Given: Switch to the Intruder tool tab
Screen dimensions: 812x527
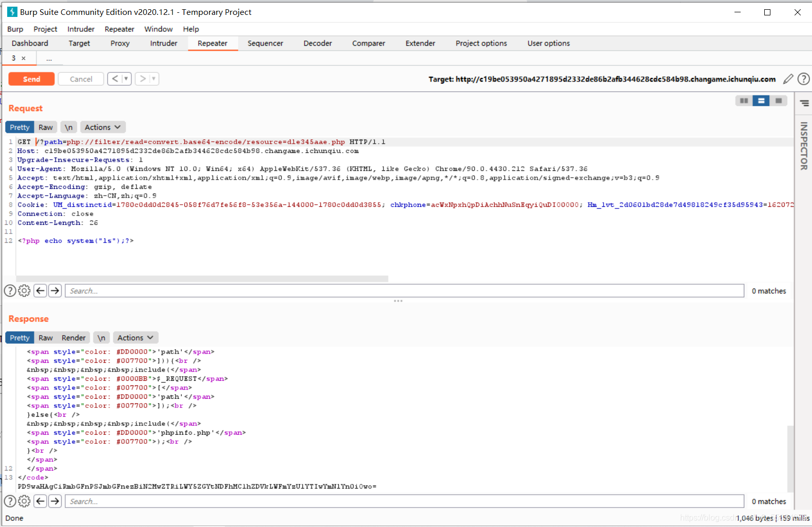Looking at the screenshot, I should [x=164, y=44].
